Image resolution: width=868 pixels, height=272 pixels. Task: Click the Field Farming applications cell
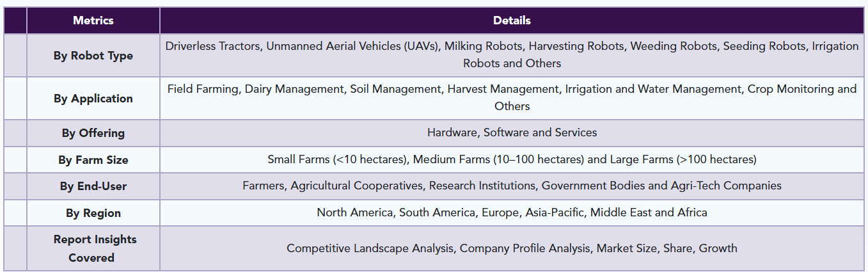tap(512, 99)
